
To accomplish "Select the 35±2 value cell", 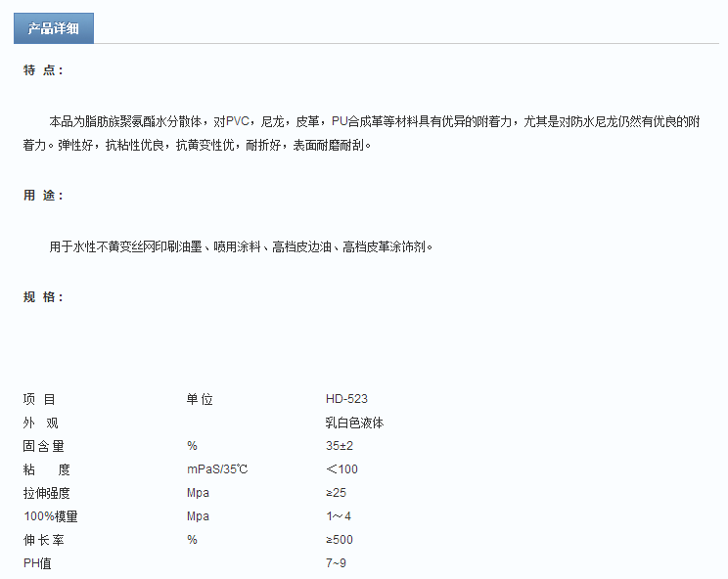I will pyautogui.click(x=340, y=446).
